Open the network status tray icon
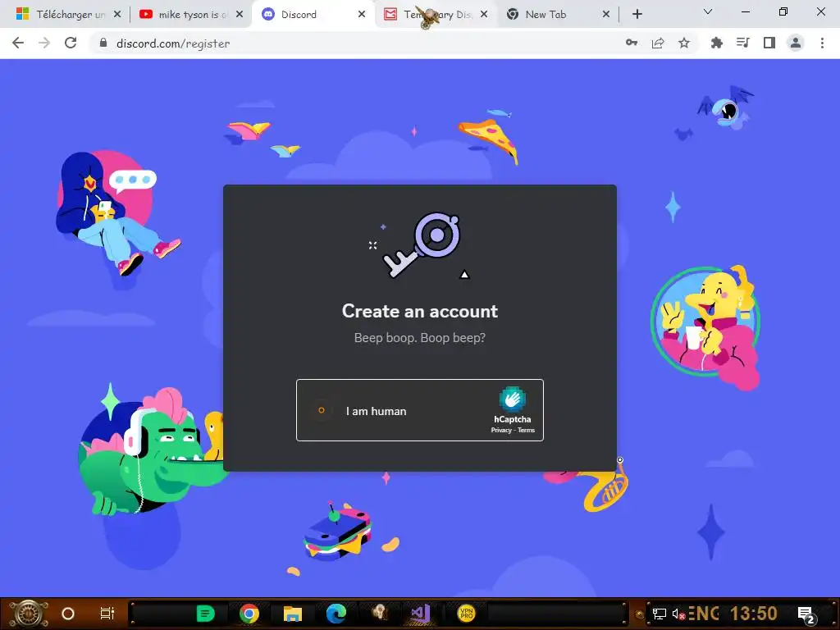Screen dimensions: 840x630 660,614
